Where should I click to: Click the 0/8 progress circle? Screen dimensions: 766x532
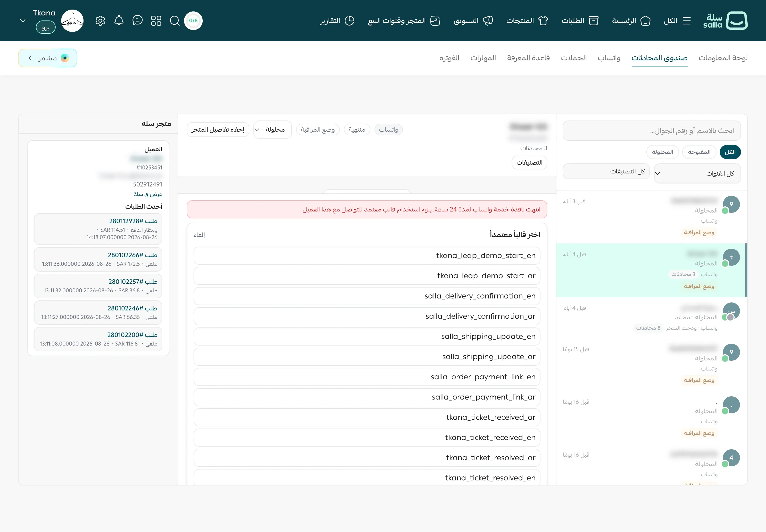point(193,21)
